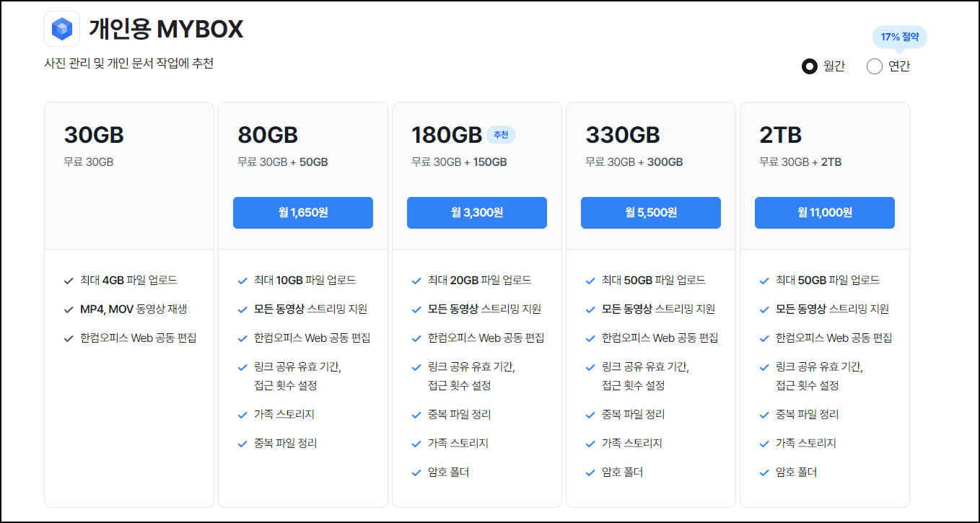This screenshot has height=523, width=980.
Task: Click the 무료 30GB + 300GB text
Action: click(x=634, y=162)
